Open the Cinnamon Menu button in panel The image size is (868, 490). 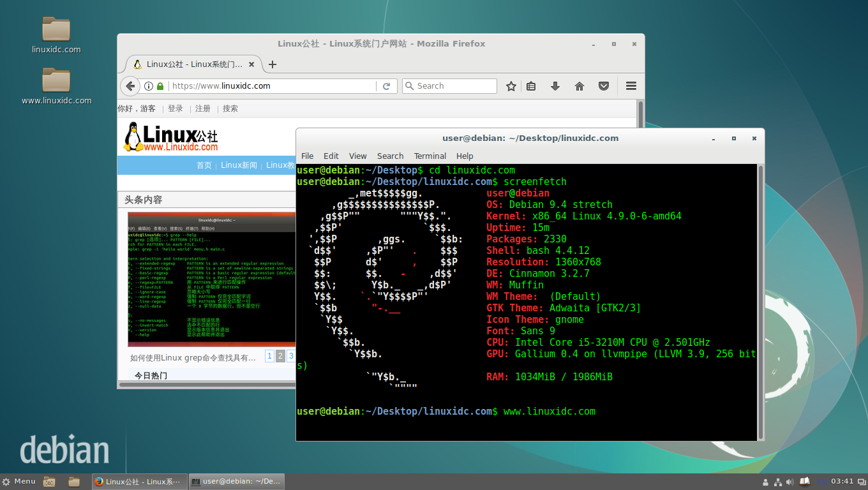pos(19,482)
